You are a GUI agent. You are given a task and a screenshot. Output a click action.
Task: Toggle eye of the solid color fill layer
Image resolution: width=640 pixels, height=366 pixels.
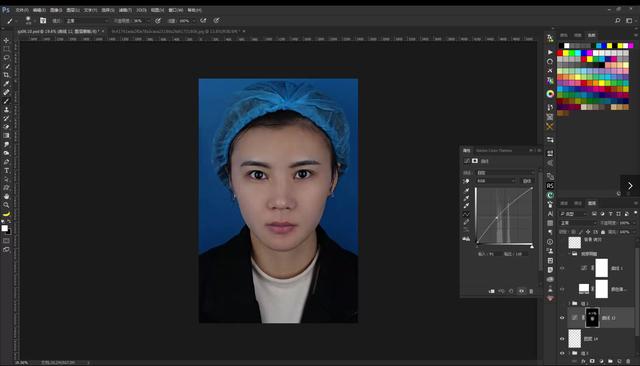562,289
